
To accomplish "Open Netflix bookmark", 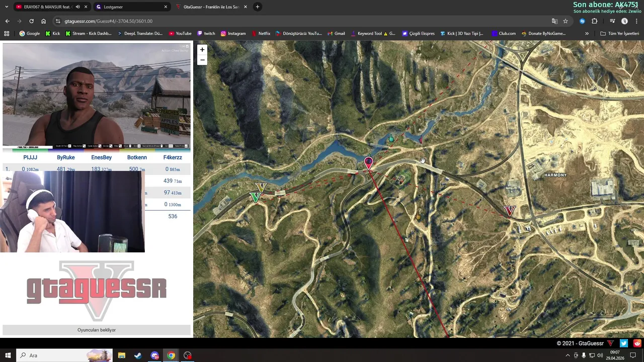I will [261, 34].
